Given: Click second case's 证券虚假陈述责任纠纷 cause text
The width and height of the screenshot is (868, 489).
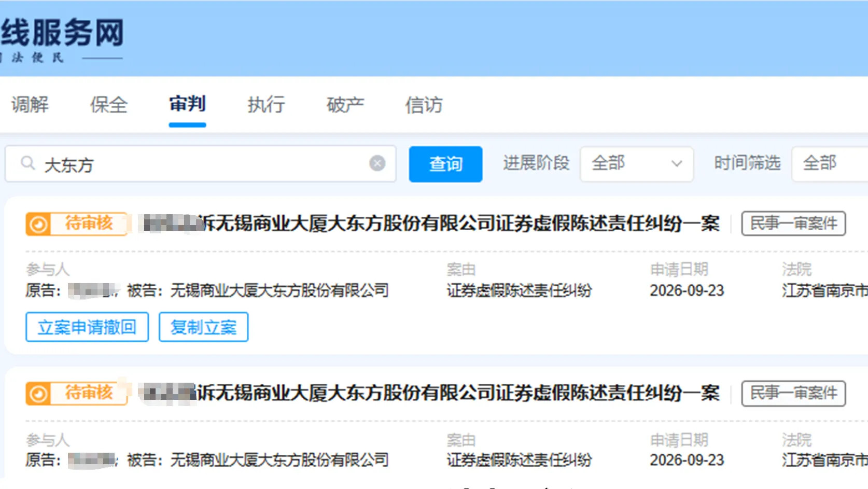Looking at the screenshot, I should 519,460.
